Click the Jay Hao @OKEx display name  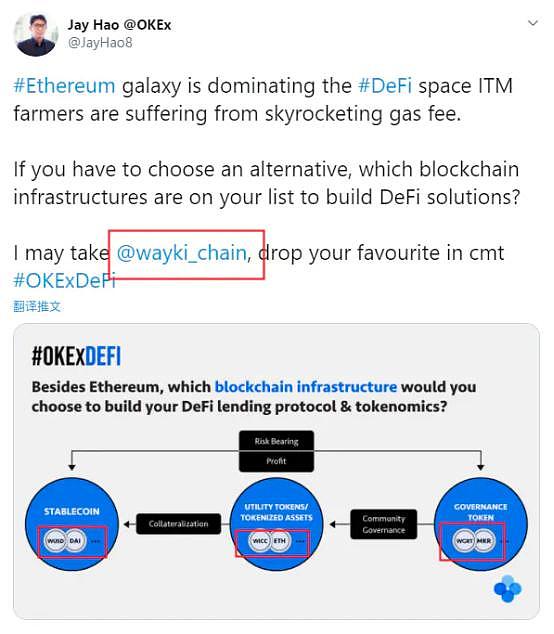[119, 25]
